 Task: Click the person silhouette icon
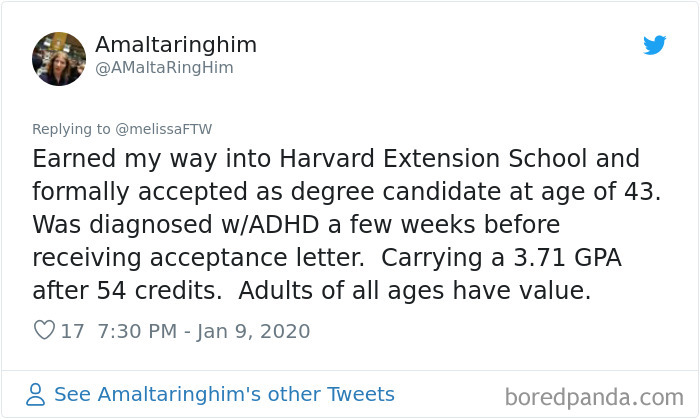tap(36, 394)
